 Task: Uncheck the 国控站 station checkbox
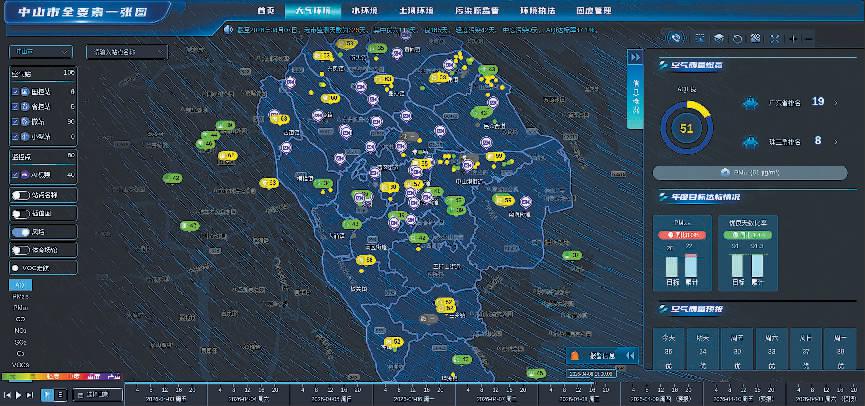15,91
